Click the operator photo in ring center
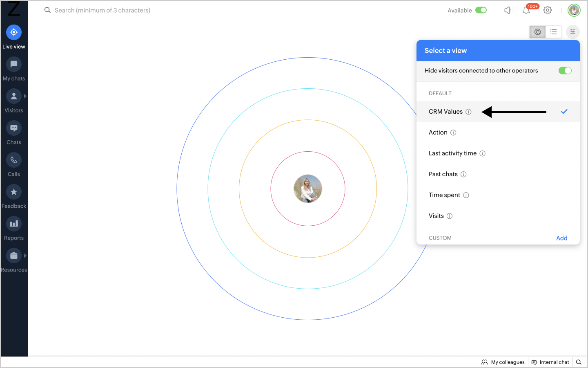Viewport: 588px width, 368px height. click(308, 188)
